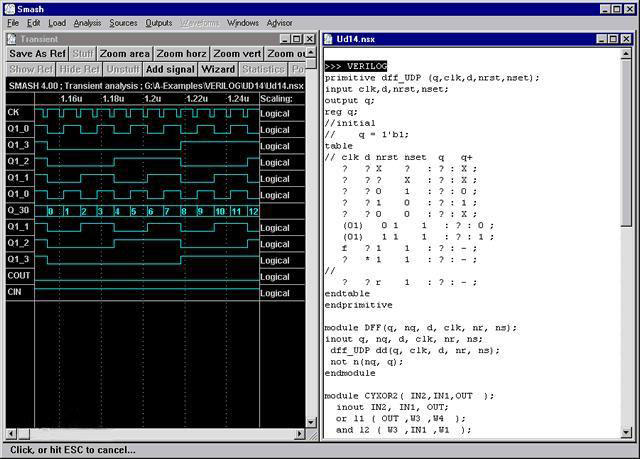Select the Q_30 bus signal label
The width and height of the screenshot is (640, 459).
click(19, 210)
